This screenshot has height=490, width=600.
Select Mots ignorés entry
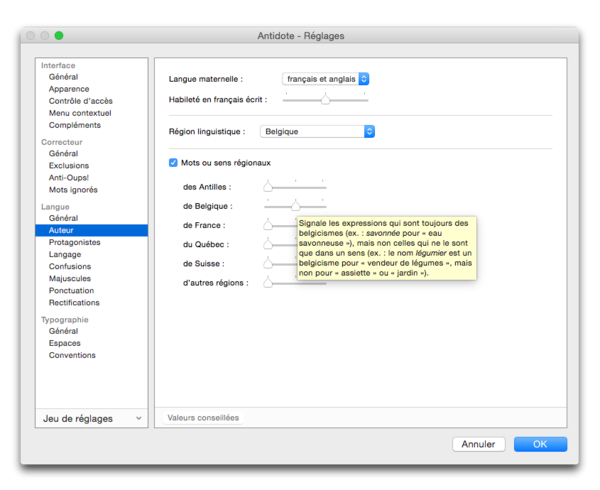click(x=73, y=190)
